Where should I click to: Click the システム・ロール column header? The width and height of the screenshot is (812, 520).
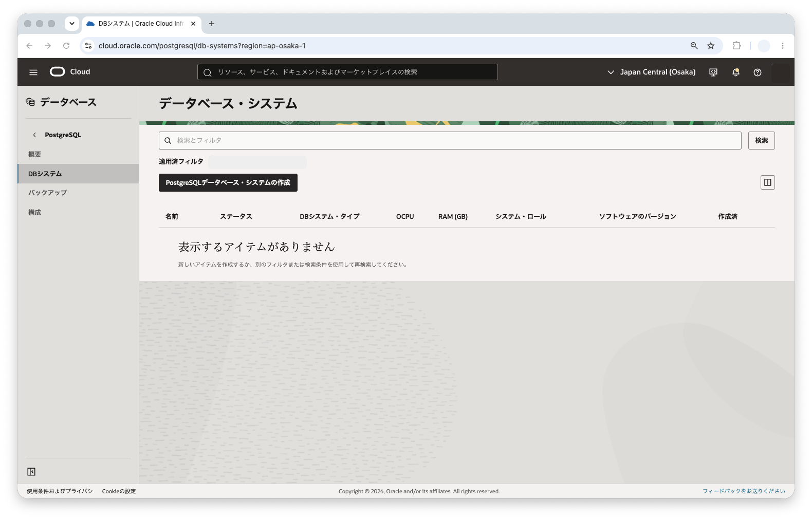(521, 217)
